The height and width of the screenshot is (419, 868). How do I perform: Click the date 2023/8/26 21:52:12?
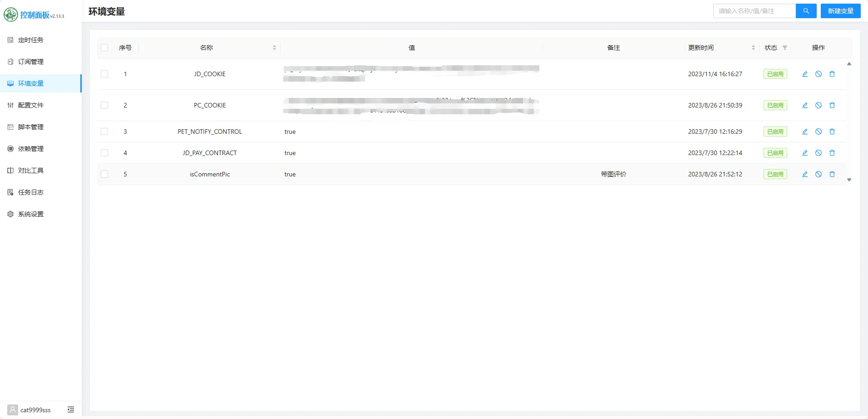point(715,174)
